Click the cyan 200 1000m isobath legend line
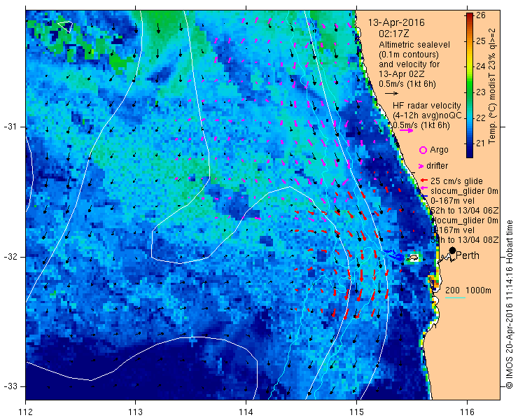Screen dimensions: 518x420 [455, 298]
